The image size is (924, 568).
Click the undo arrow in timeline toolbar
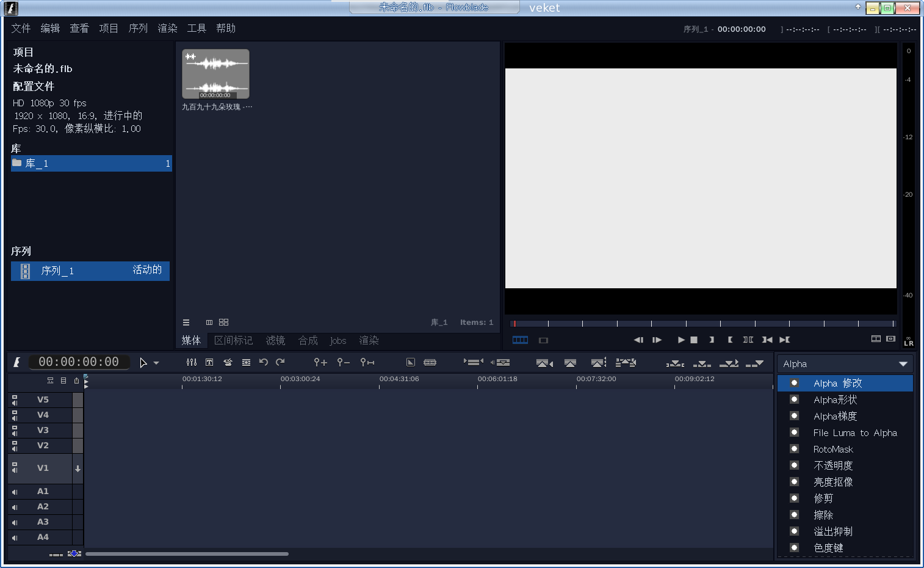click(264, 362)
